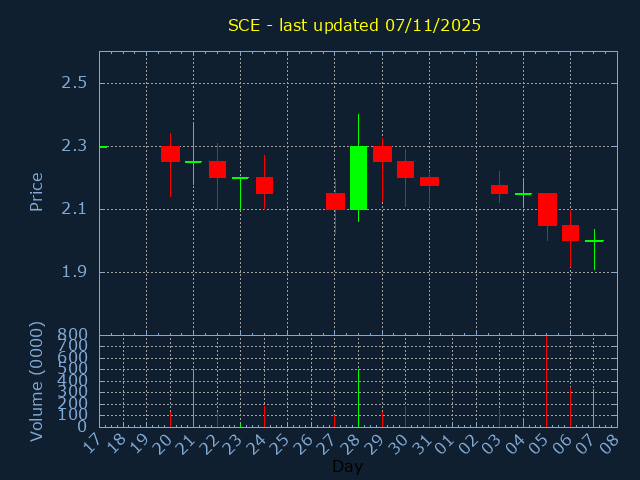Click the Price axis title
The height and width of the screenshot is (480, 640).
pyautogui.click(x=37, y=191)
